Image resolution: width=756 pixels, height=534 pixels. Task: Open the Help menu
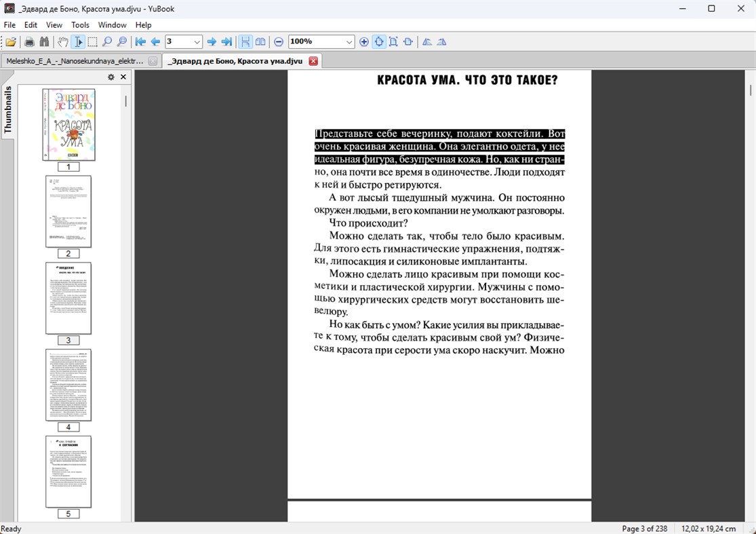[x=143, y=24]
